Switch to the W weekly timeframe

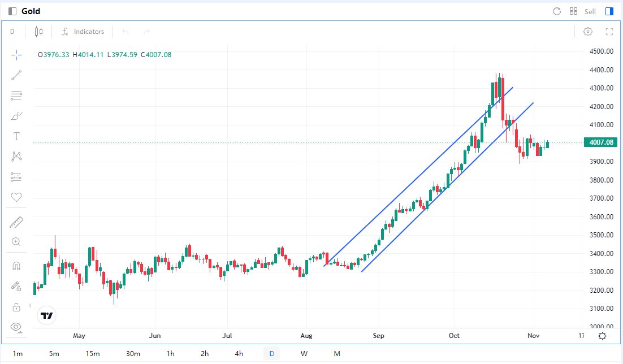tap(304, 354)
